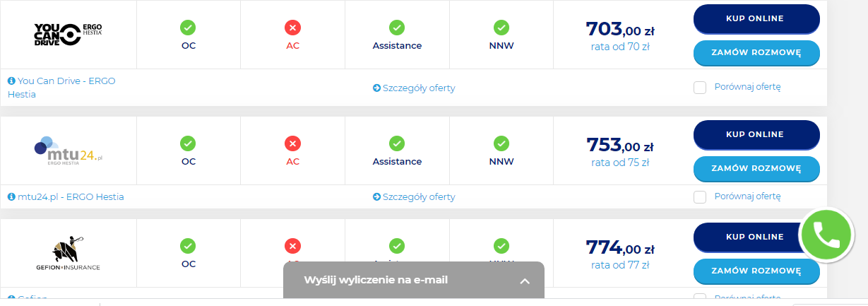The width and height of the screenshot is (868, 306).
Task: Click info icon beside mtu24.pl - ERGO Hestia
Action: (11, 197)
